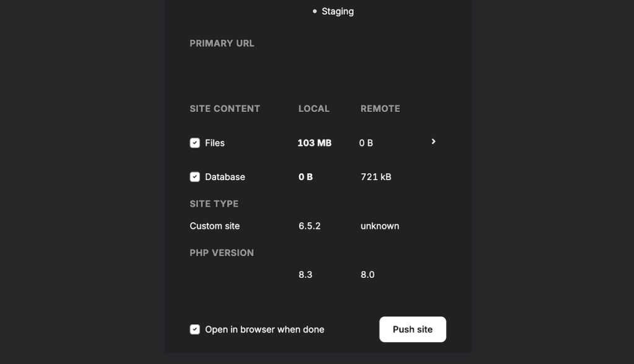Click the Push site button
Screen dimensions: 634x364
(412, 329)
